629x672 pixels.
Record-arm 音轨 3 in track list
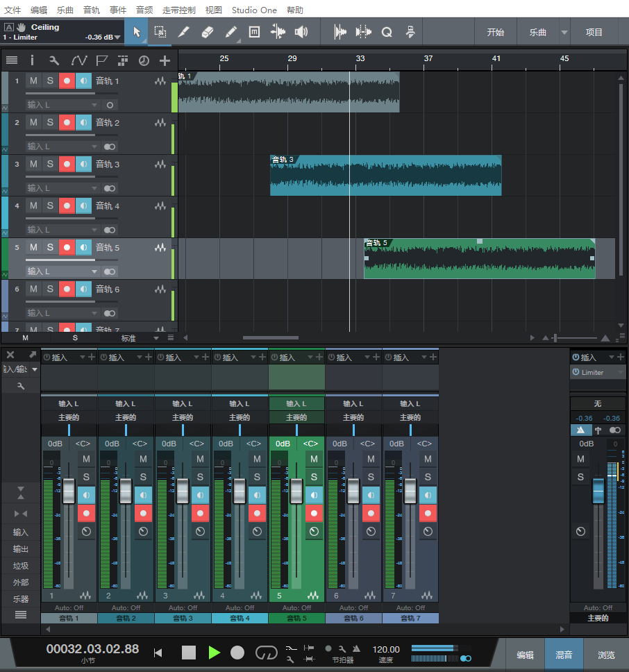[x=67, y=164]
